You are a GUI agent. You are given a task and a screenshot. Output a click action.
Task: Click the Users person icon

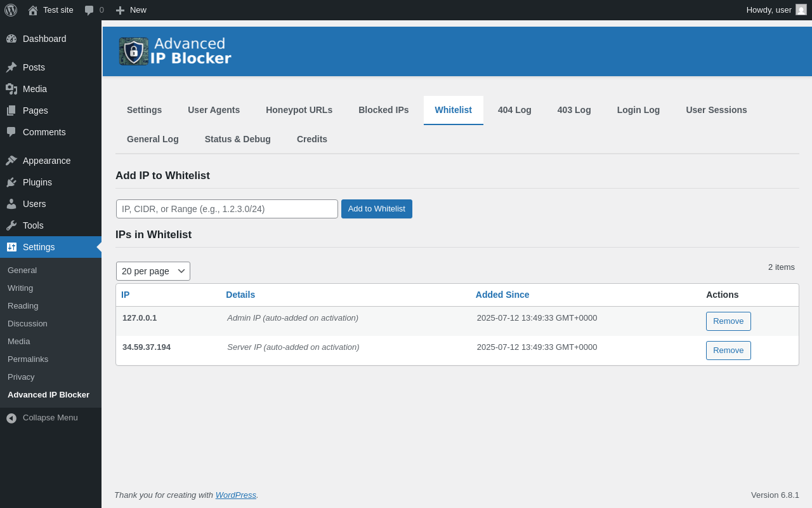tap(11, 204)
